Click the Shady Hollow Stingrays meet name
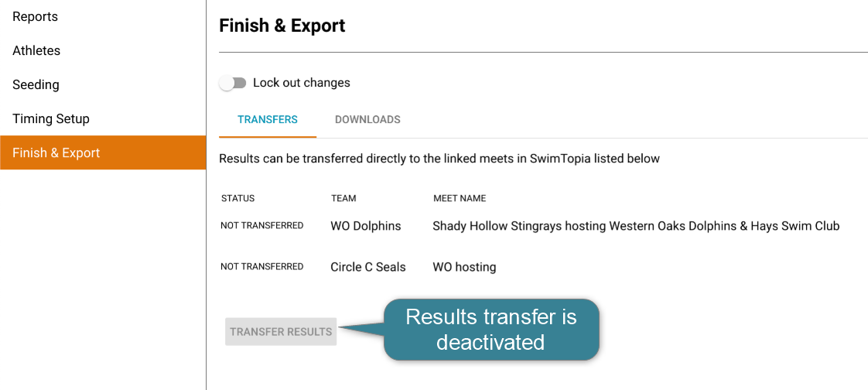The width and height of the screenshot is (868, 390). click(636, 227)
